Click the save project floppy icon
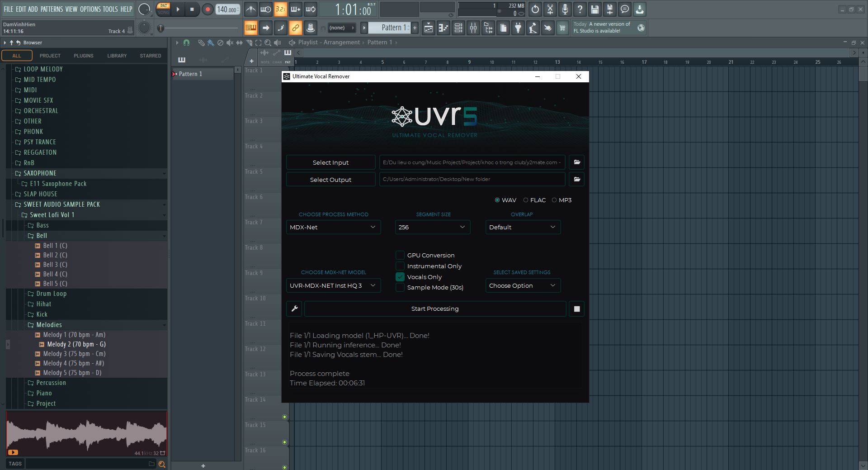Viewport: 868px width, 470px height. (595, 9)
